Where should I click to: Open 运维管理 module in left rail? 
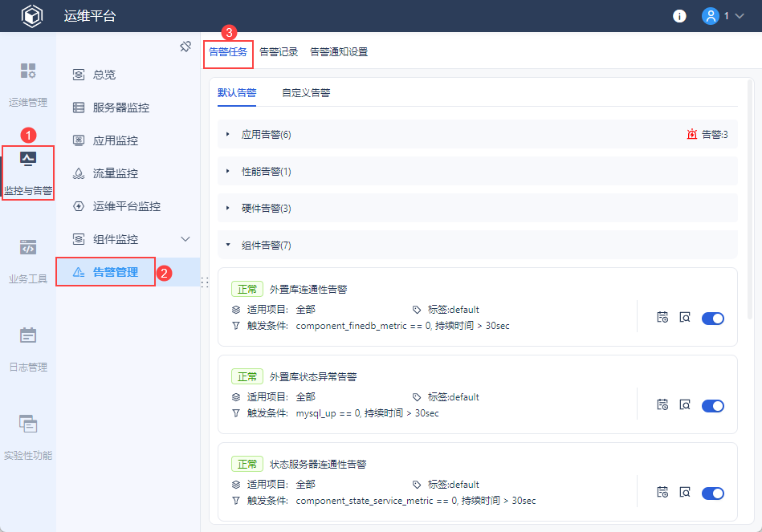[x=27, y=84]
